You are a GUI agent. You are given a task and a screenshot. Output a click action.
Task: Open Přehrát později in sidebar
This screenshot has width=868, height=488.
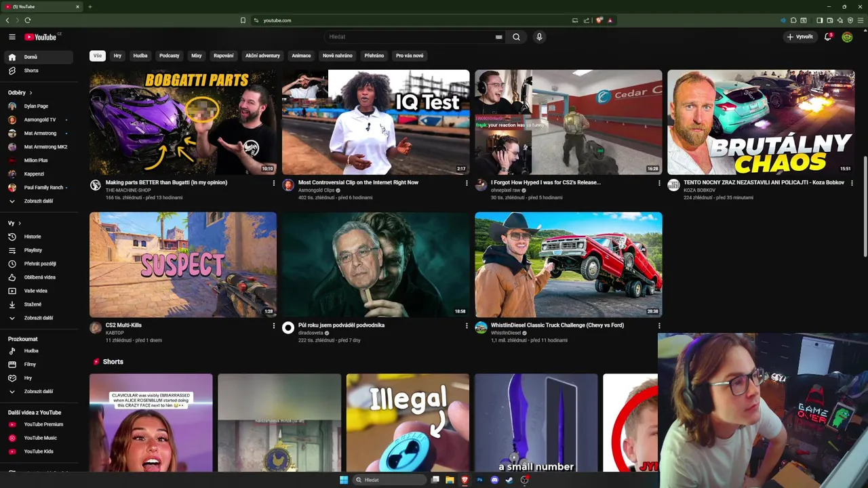coord(38,264)
